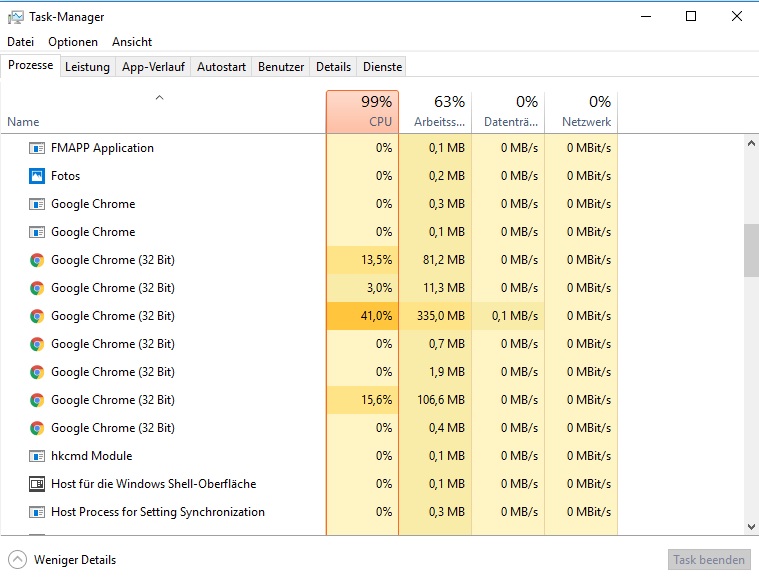Click the 15,6% CPU value
The width and height of the screenshot is (759, 584).
point(377,400)
